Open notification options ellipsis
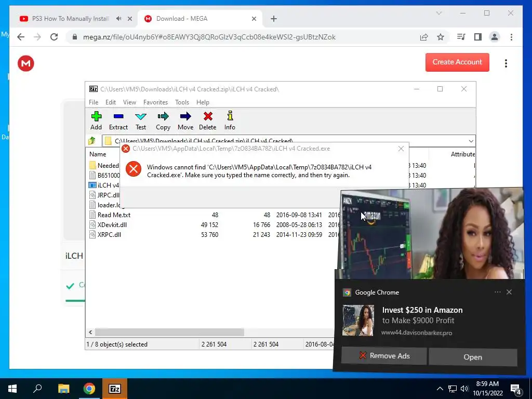This screenshot has width=532, height=399. 497,292
